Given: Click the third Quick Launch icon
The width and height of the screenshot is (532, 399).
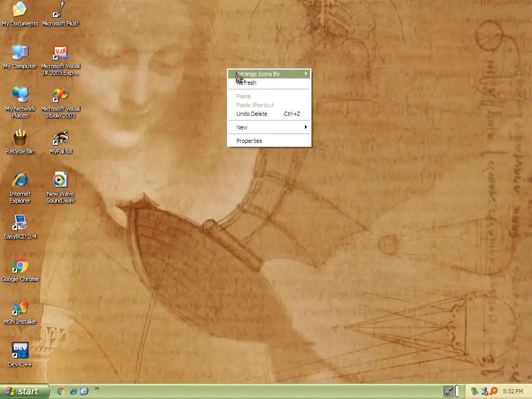Looking at the screenshot, I should (85, 391).
